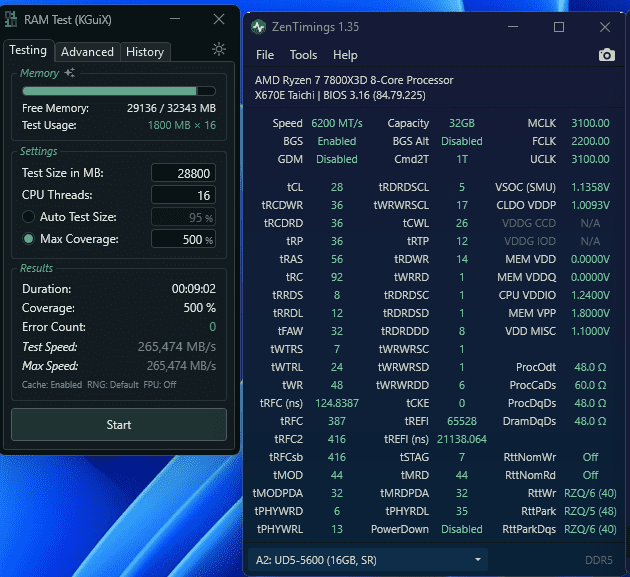Click the Cache: Enabled status text
The width and height of the screenshot is (630, 577).
[x=52, y=385]
